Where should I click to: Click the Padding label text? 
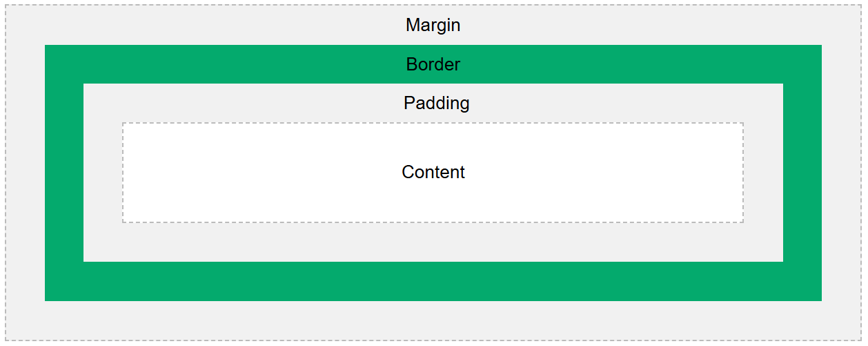click(436, 104)
